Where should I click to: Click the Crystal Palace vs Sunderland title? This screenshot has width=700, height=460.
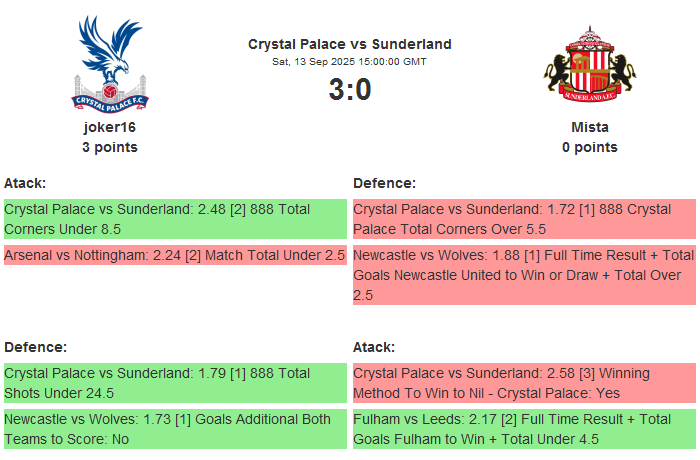point(350,44)
